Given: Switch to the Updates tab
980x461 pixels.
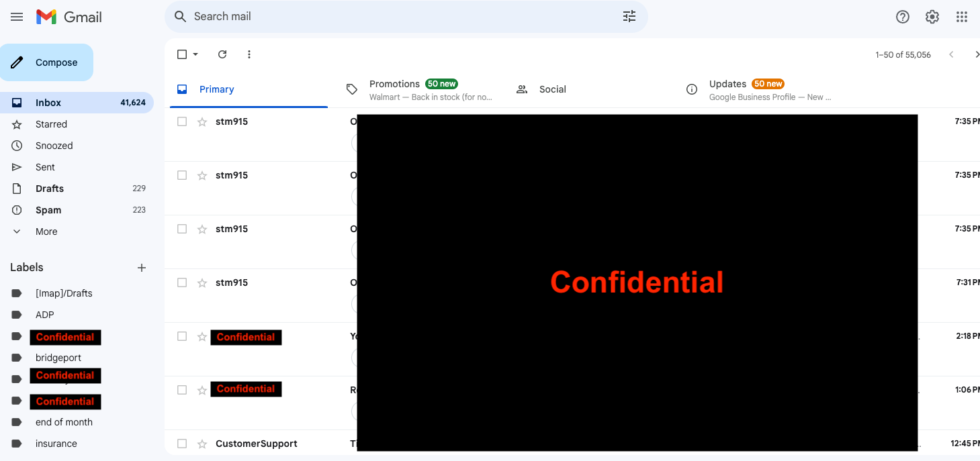Looking at the screenshot, I should (x=759, y=89).
